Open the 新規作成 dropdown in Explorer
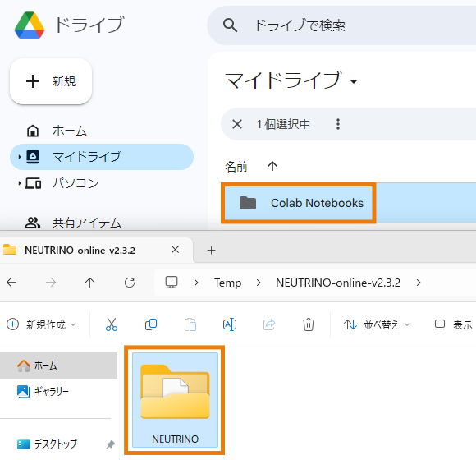The width and height of the screenshot is (476, 460). (42, 324)
